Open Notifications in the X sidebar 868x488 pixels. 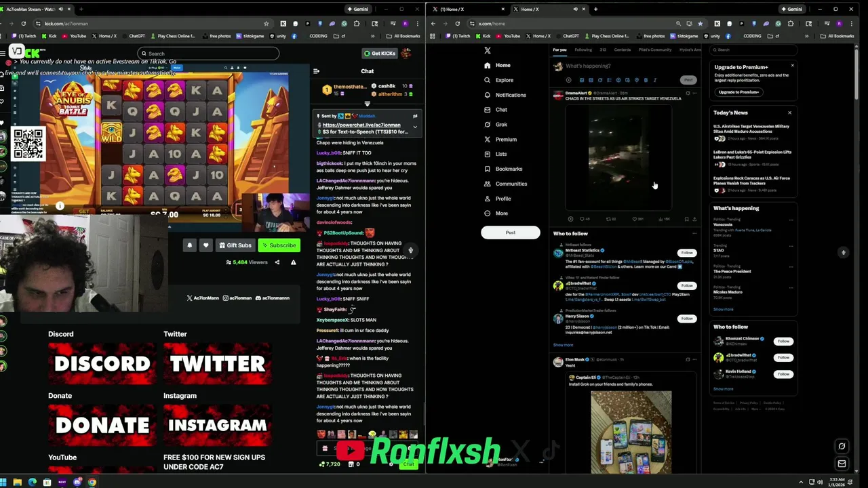point(505,95)
